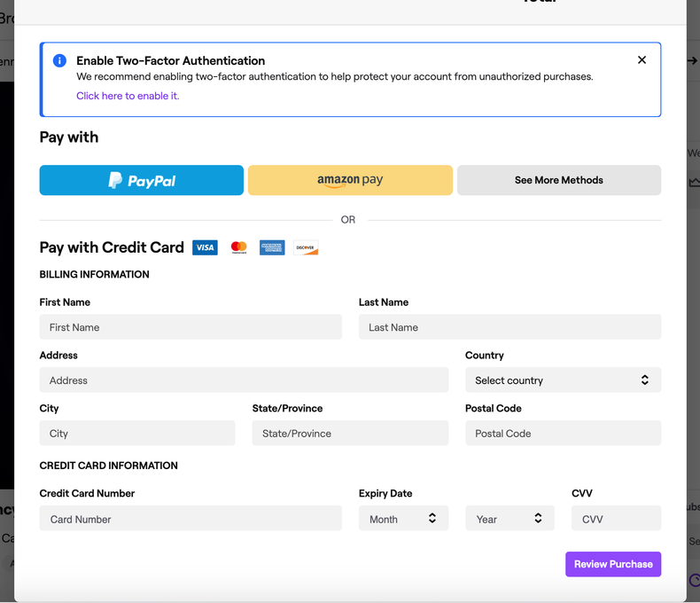Expand the expiry Month dropdown

(x=403, y=519)
